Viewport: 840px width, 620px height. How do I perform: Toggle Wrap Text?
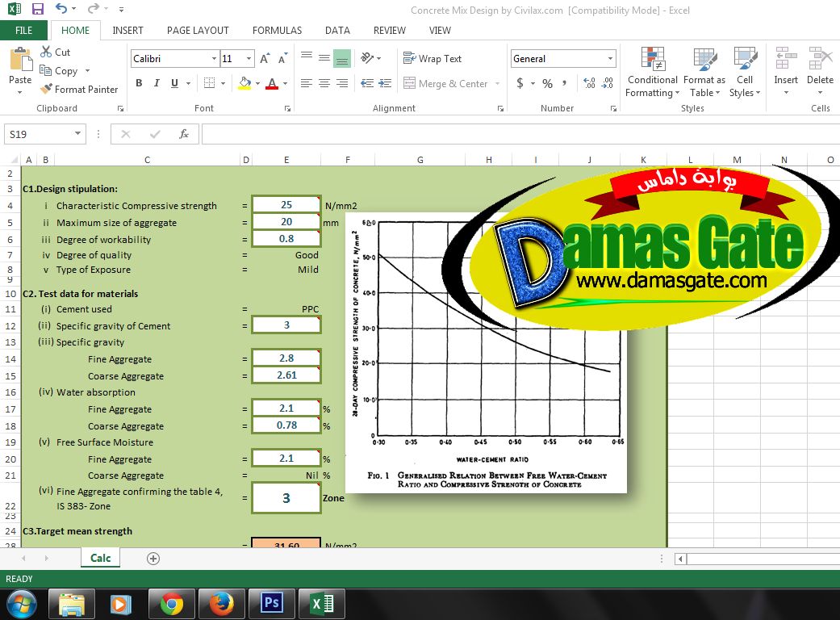tap(433, 58)
